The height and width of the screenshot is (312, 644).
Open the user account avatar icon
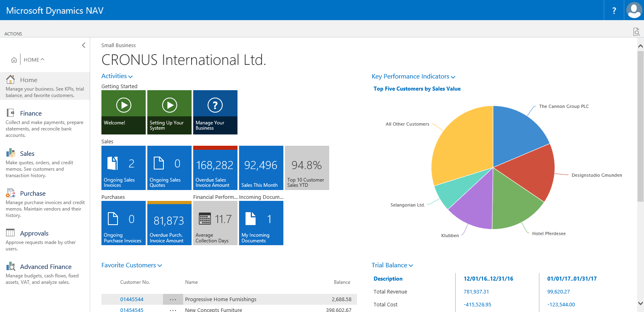(x=634, y=10)
